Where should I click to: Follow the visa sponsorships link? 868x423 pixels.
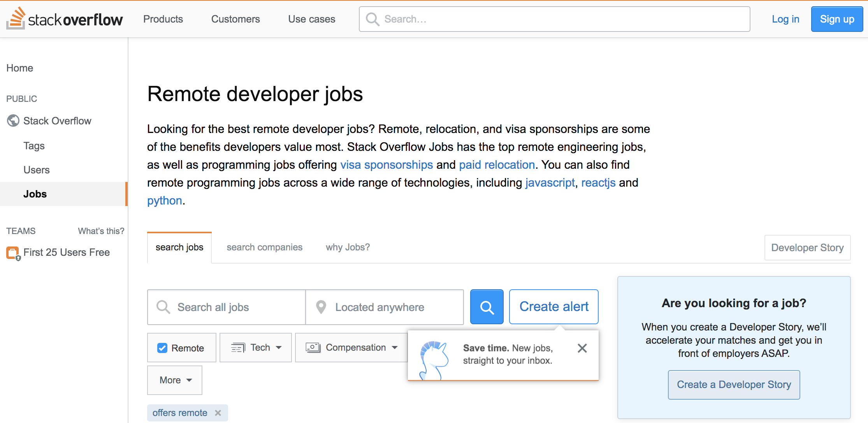coord(387,165)
